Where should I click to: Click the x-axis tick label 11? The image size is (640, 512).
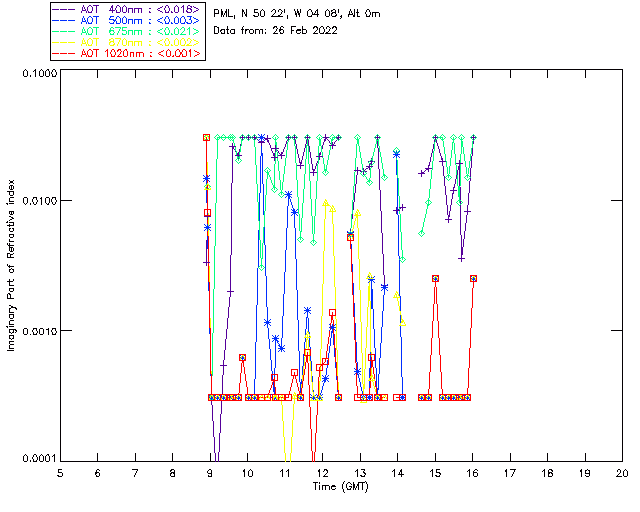(285, 473)
